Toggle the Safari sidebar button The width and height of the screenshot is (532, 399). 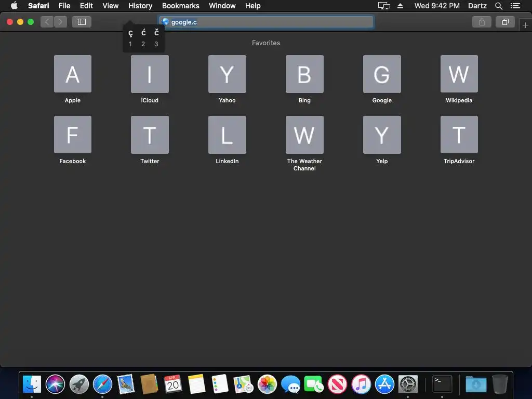coord(82,22)
